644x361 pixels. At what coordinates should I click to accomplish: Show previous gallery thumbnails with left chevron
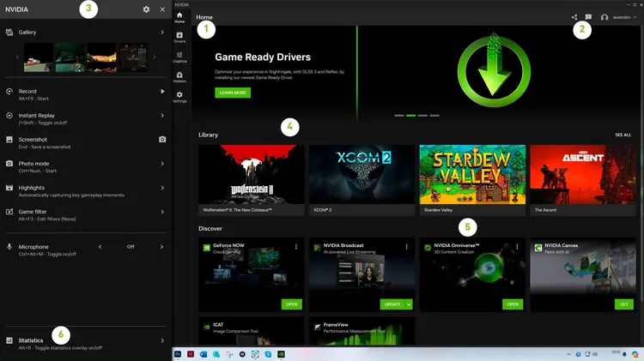(17, 57)
